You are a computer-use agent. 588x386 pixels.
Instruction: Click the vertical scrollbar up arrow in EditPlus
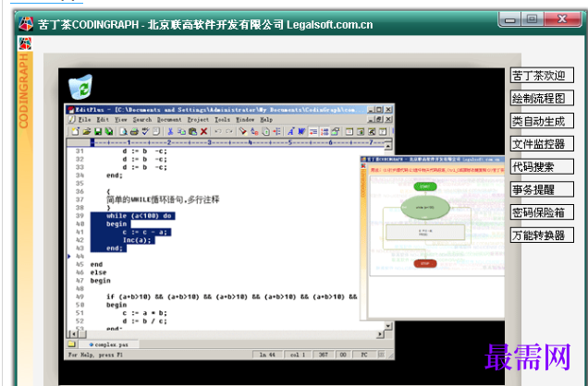388,146
